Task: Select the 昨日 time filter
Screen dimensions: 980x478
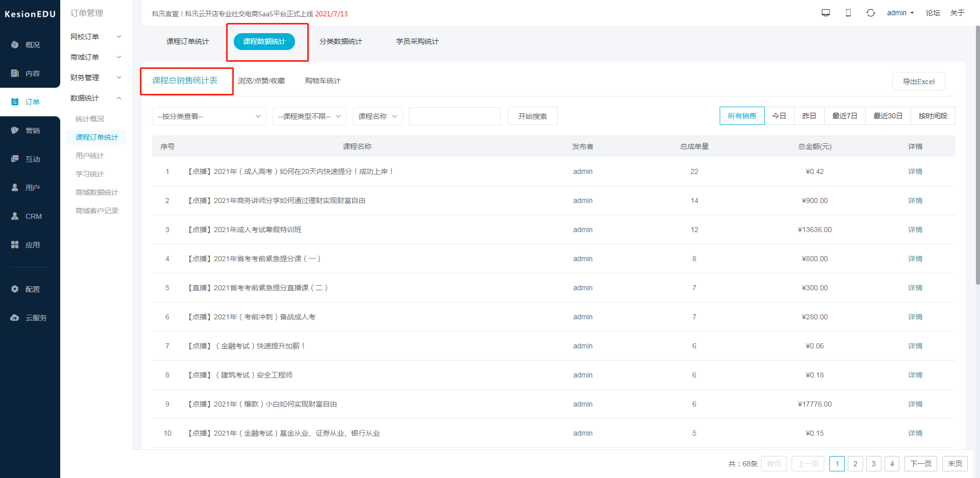Action: point(809,116)
